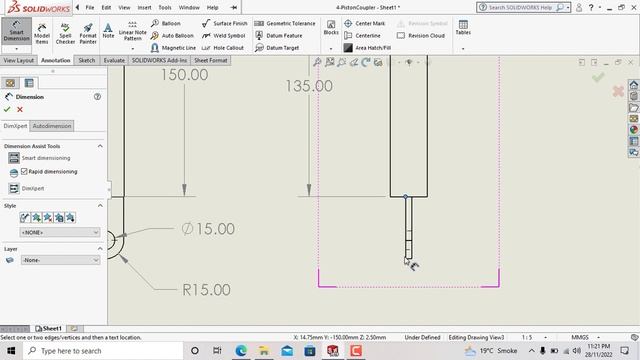Add a Balloon annotation
The image size is (640, 360).
tap(166, 24)
